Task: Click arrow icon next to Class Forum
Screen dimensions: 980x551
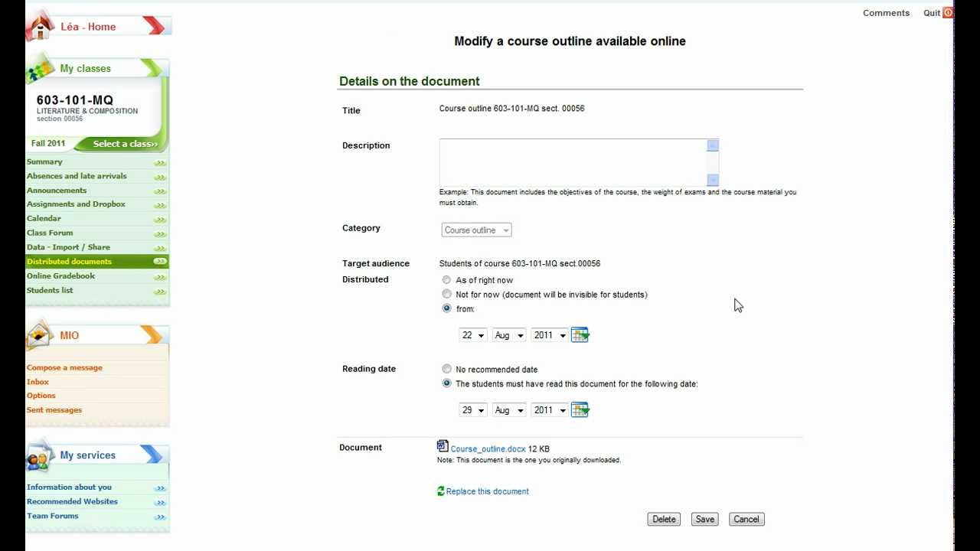Action: [x=159, y=234]
